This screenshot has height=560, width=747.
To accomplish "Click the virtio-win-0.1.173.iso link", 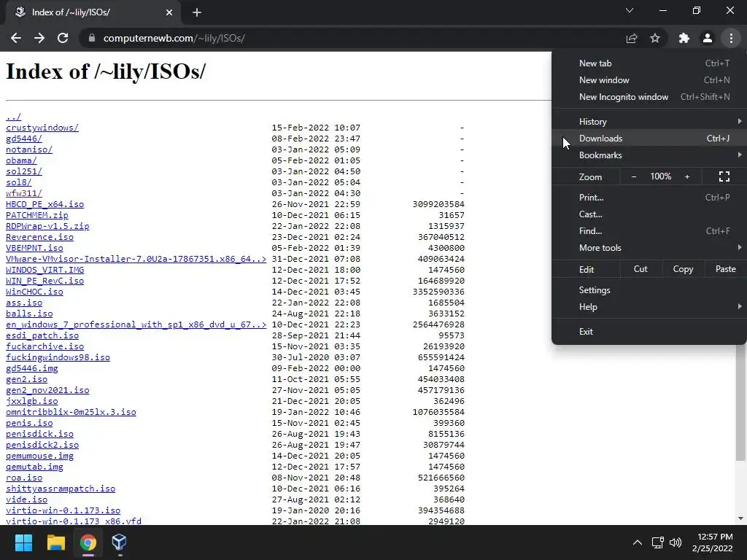I will tap(63, 510).
